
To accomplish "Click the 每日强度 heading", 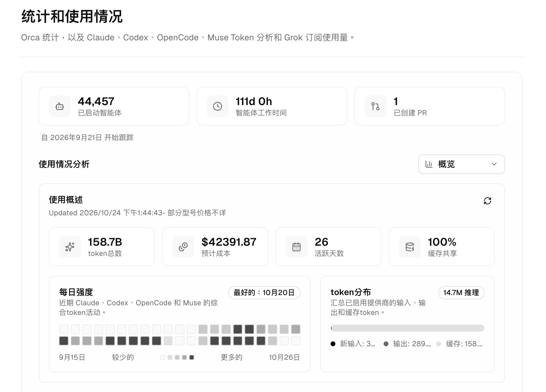I will tap(76, 292).
